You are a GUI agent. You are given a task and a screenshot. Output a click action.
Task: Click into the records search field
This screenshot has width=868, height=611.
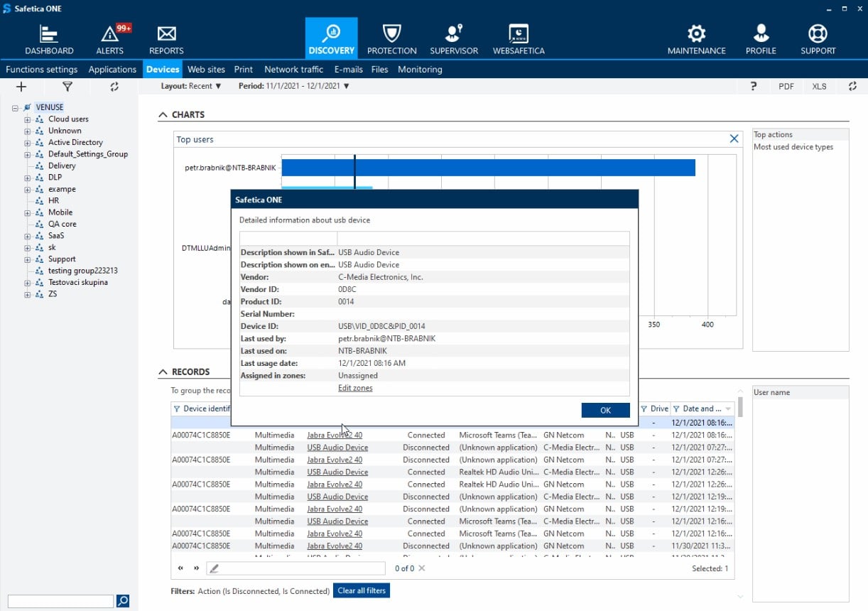297,568
